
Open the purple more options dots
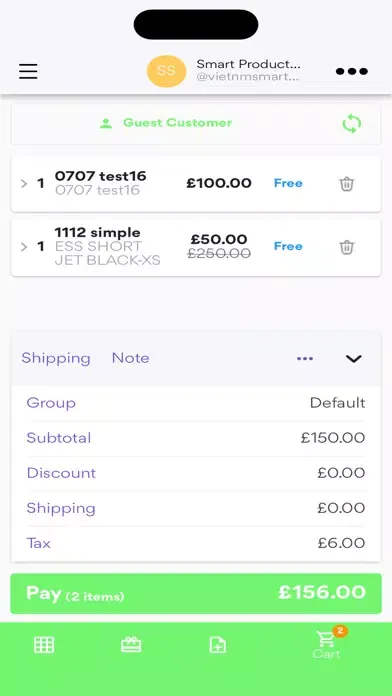pyautogui.click(x=305, y=359)
